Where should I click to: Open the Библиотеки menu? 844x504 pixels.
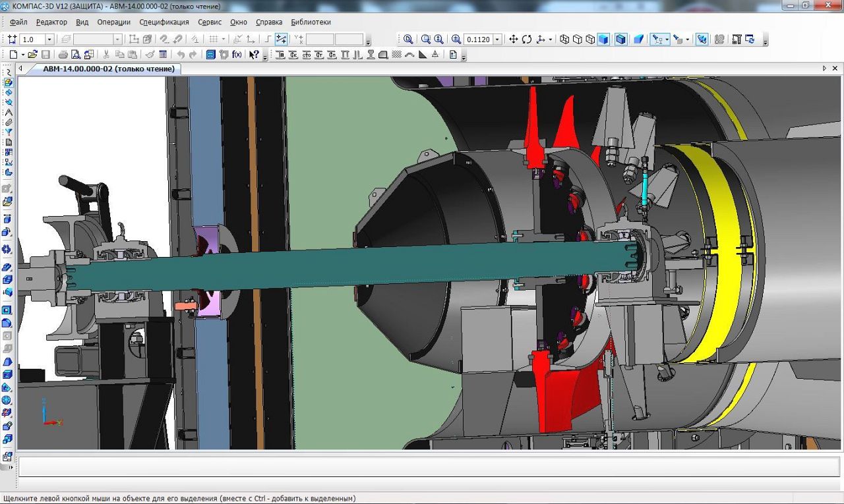click(311, 22)
